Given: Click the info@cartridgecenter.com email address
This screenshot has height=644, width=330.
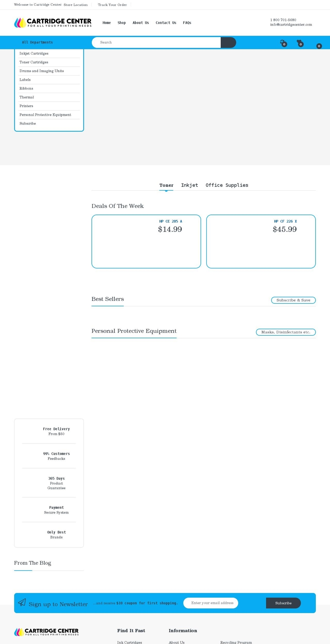Looking at the screenshot, I should click(x=291, y=25).
